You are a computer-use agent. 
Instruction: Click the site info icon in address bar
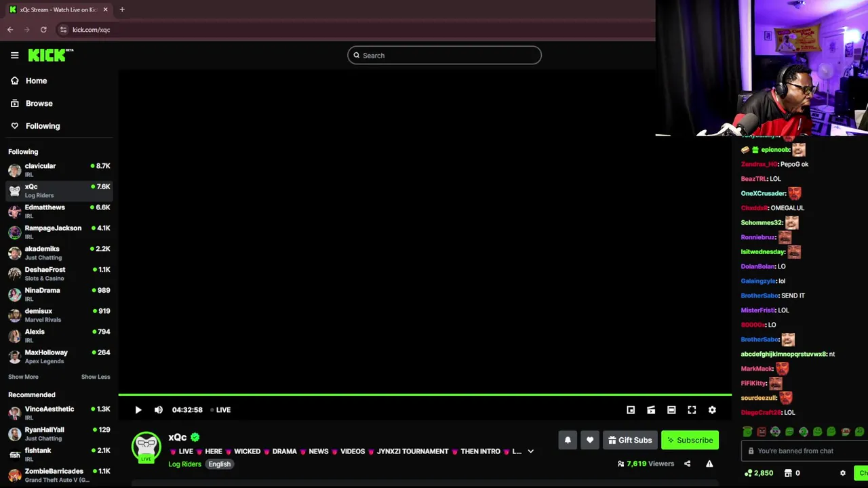(x=63, y=30)
